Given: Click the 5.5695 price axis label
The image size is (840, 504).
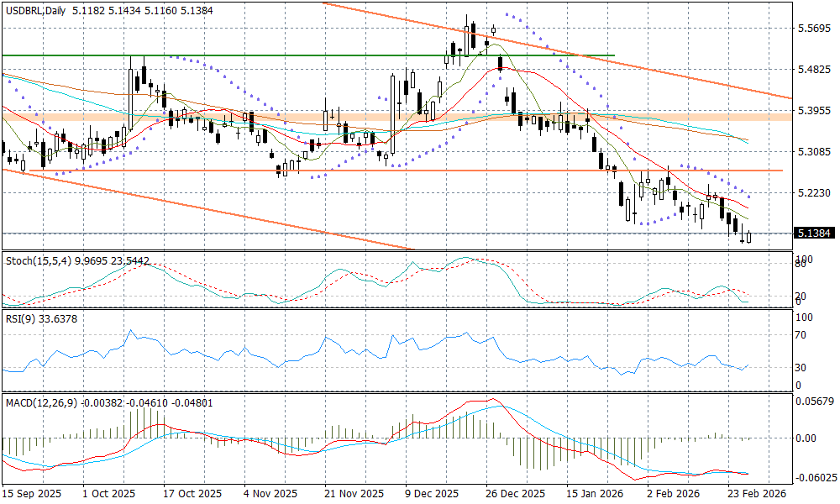Looking at the screenshot, I should point(812,29).
